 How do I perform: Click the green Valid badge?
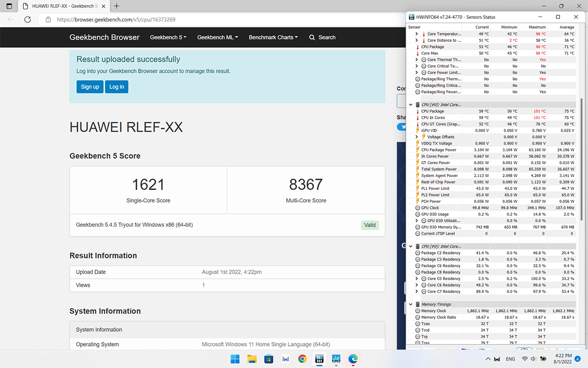coord(370,225)
